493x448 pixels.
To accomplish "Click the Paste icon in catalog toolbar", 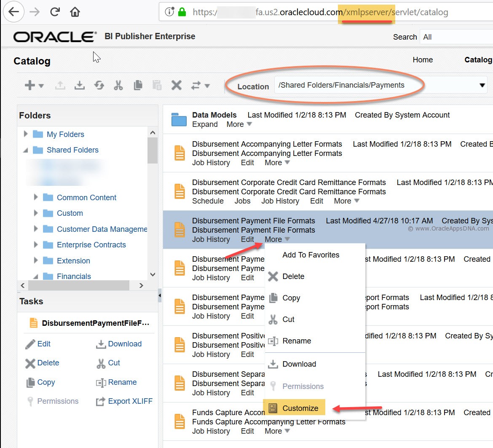I will coord(157,85).
